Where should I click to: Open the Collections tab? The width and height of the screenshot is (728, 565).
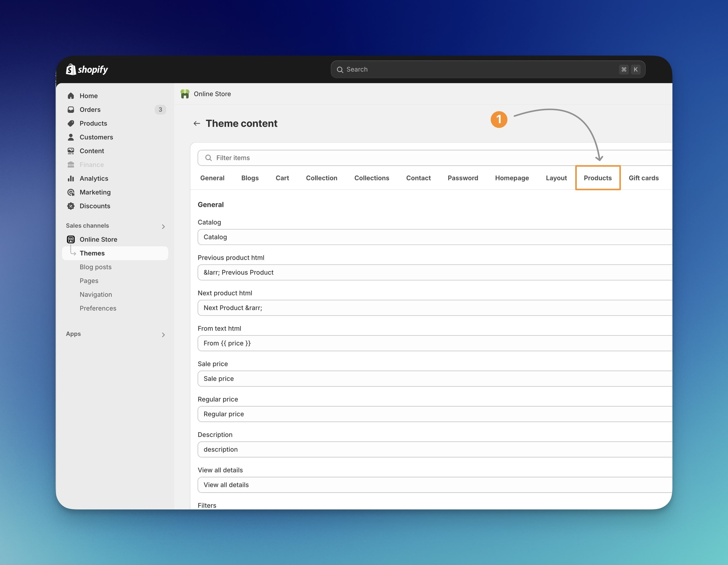pos(371,178)
